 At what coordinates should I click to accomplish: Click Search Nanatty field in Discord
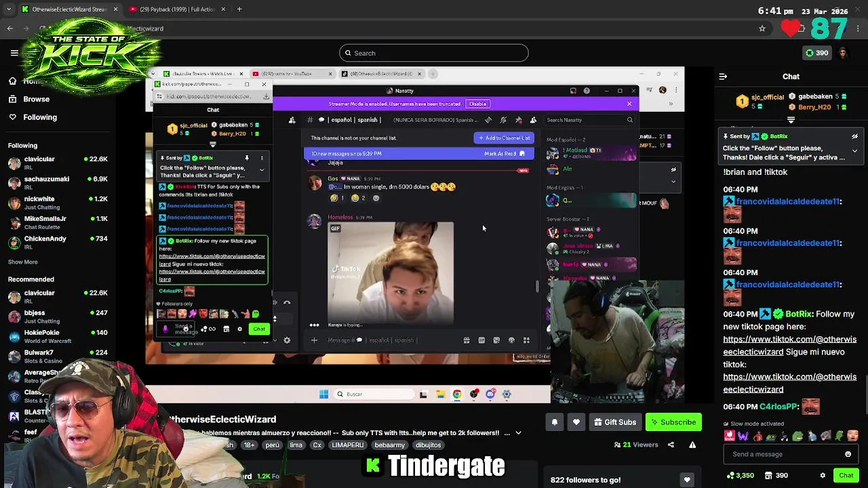point(589,120)
